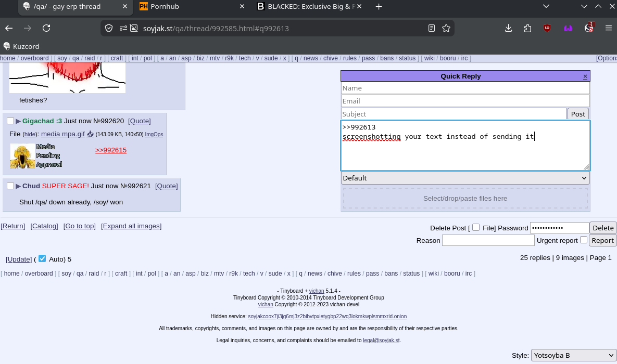
Task: Click the Report button
Action: tap(602, 240)
